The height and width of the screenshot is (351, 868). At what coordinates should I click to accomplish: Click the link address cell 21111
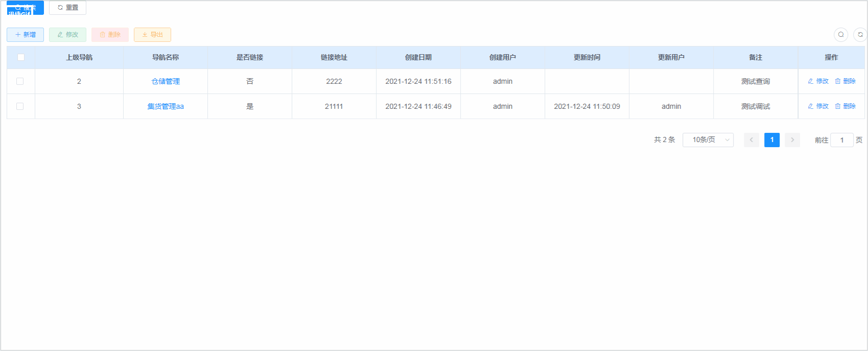334,106
